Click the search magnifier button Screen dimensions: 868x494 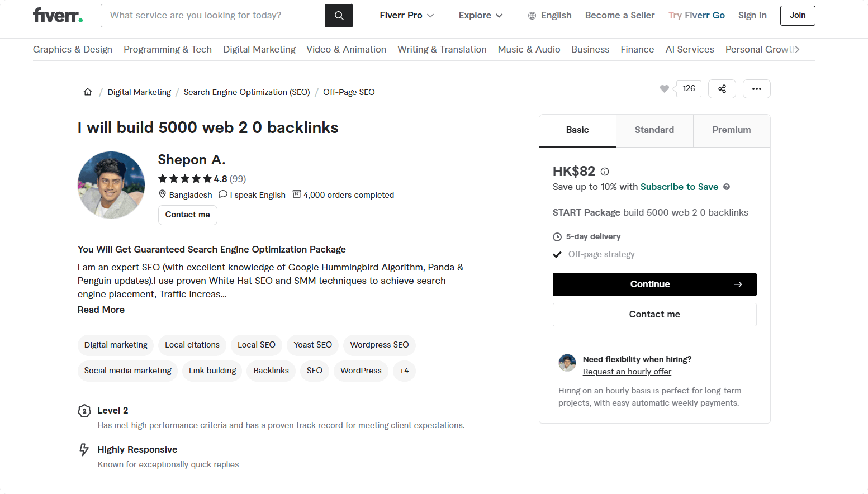(x=339, y=16)
